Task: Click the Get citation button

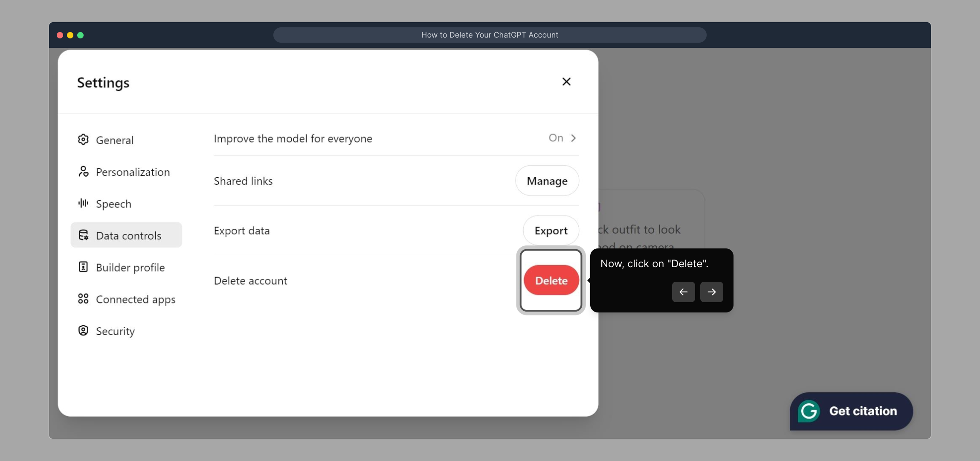Action: click(x=862, y=411)
